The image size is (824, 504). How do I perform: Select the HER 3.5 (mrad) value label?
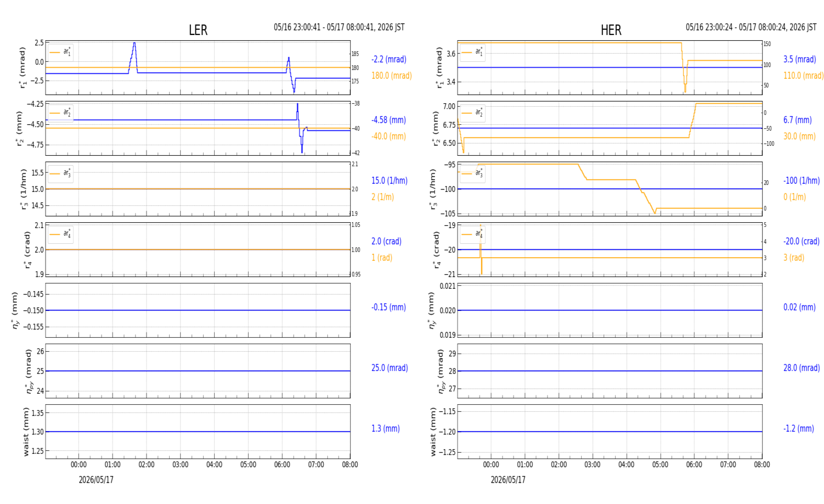click(799, 60)
